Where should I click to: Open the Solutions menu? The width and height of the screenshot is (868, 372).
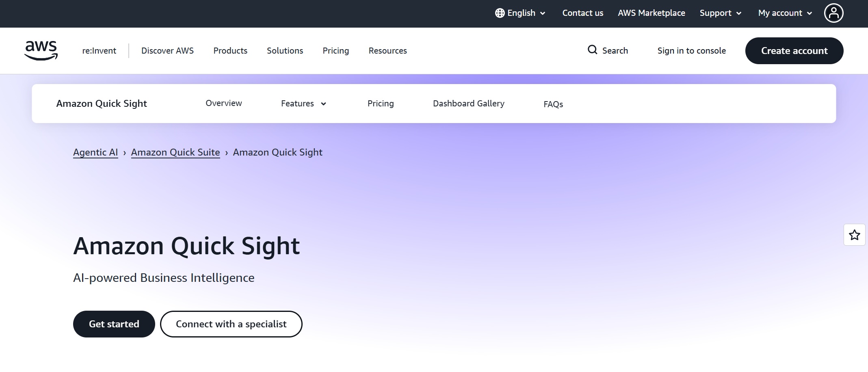pos(285,50)
